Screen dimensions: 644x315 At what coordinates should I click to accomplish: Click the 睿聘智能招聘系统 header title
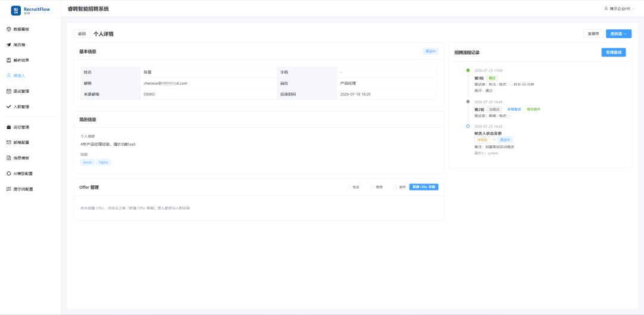88,8
